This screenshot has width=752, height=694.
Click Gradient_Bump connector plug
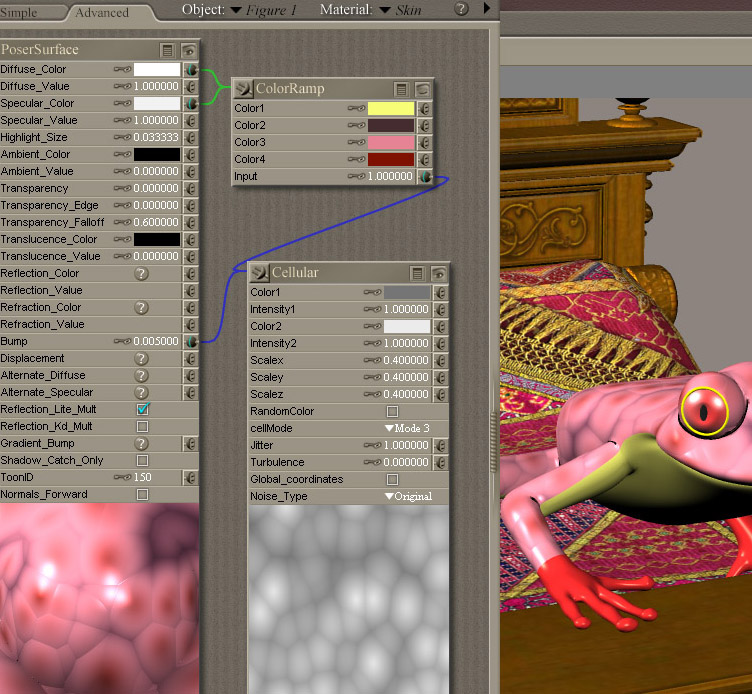191,444
